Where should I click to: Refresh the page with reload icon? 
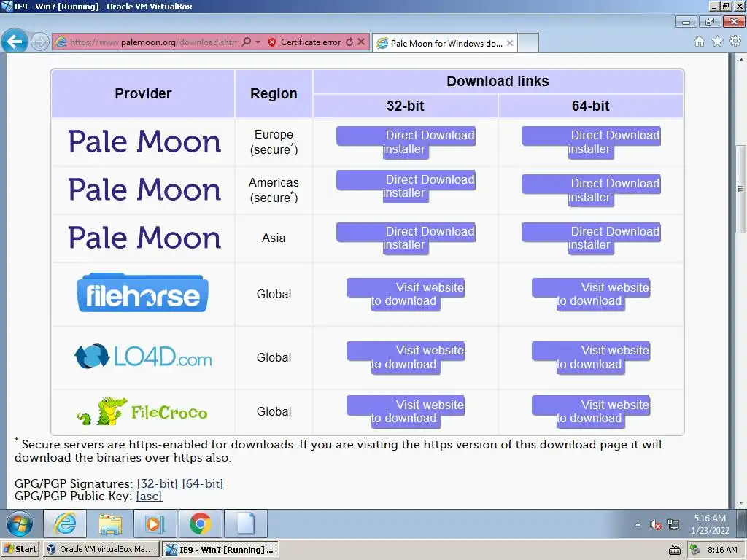[349, 42]
